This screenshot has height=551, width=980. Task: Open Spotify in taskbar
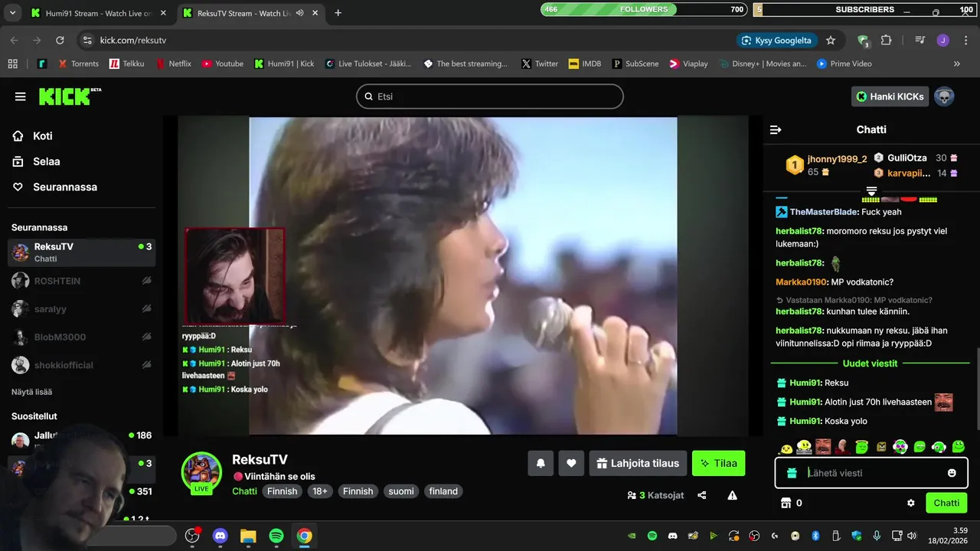coord(276,536)
